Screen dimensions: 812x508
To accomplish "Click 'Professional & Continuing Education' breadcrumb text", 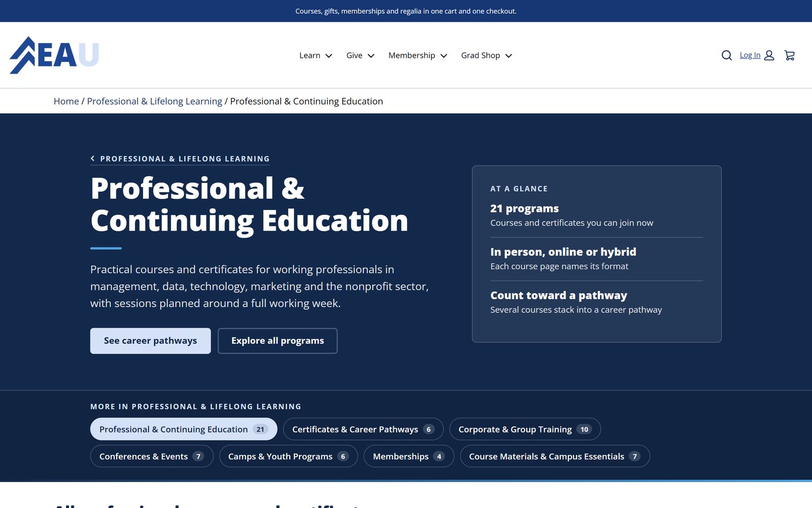I will point(307,101).
